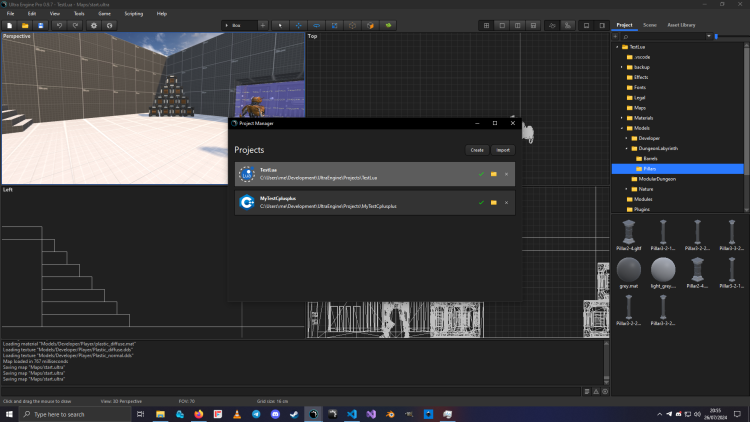
Task: Open the File menu
Action: click(11, 14)
